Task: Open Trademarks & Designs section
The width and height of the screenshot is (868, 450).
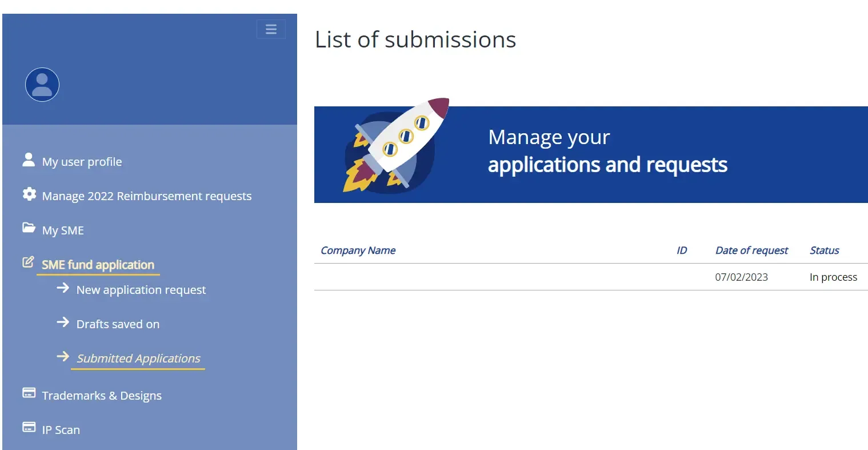Action: [x=102, y=396]
